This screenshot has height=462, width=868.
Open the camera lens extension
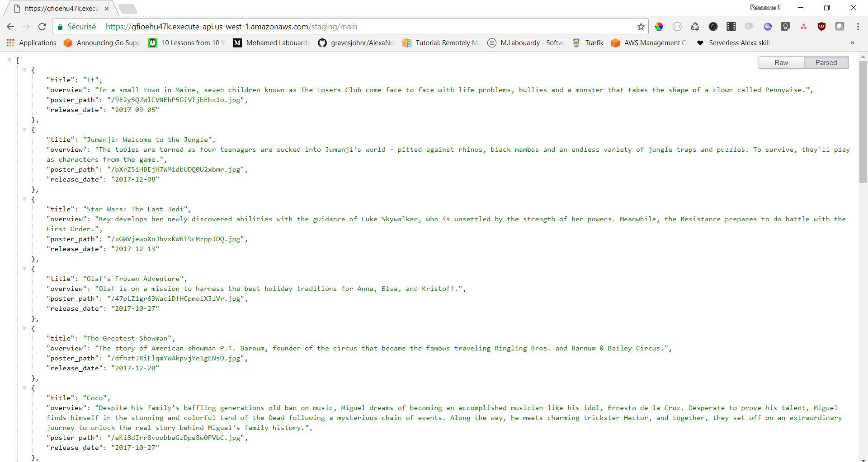click(x=713, y=27)
